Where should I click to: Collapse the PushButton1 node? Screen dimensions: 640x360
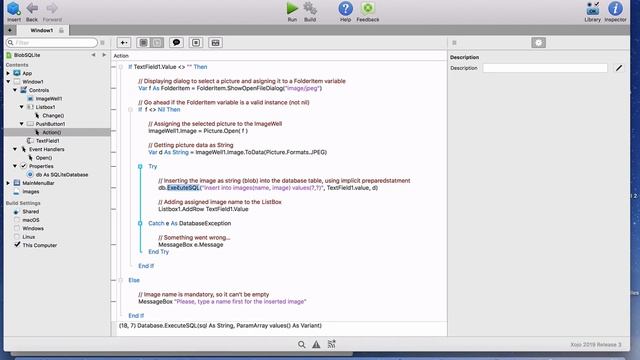pyautogui.click(x=22, y=124)
